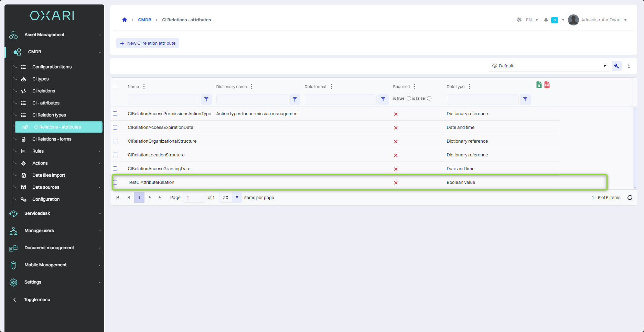
Task: Open CI Relations - forms menu item
Action: [52, 139]
